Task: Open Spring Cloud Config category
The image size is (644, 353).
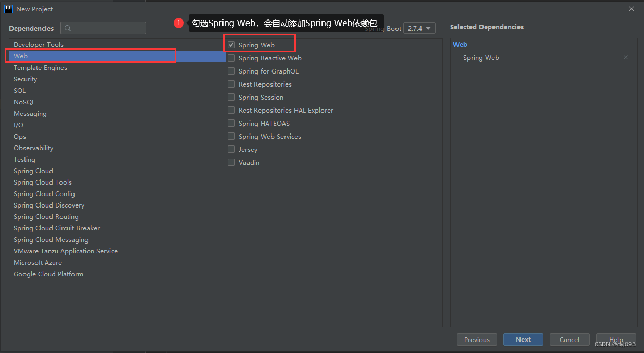Action: pyautogui.click(x=117, y=194)
